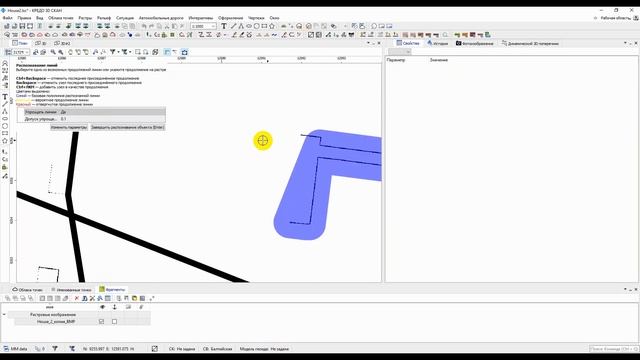Select the rectangle tool in top toolbar
The width and height of the screenshot is (640, 360).
(x=264, y=26)
